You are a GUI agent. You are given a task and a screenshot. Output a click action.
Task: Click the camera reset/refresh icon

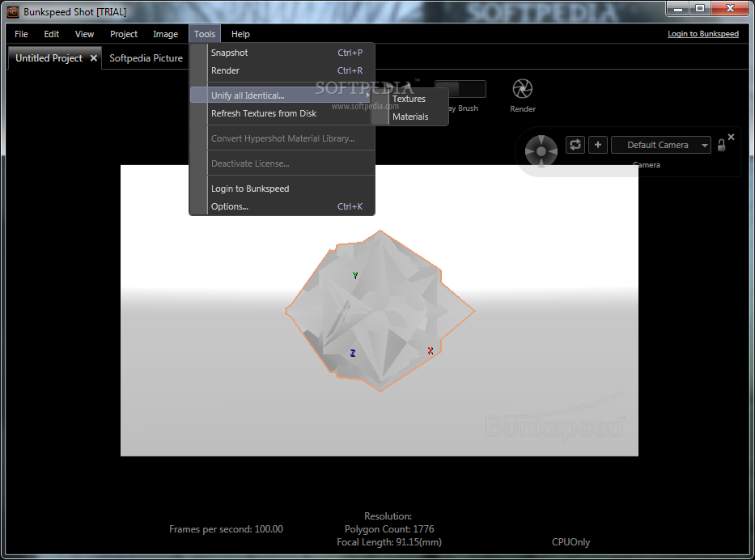(575, 145)
